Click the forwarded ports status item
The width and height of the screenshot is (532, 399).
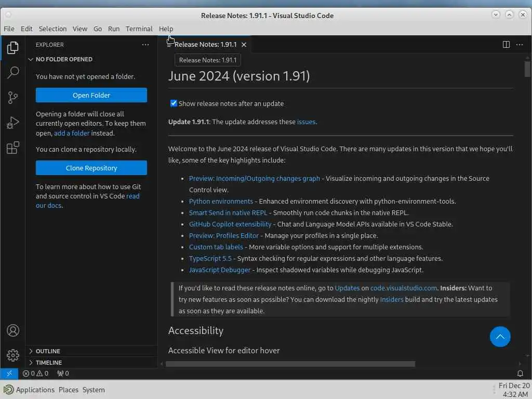(63, 373)
